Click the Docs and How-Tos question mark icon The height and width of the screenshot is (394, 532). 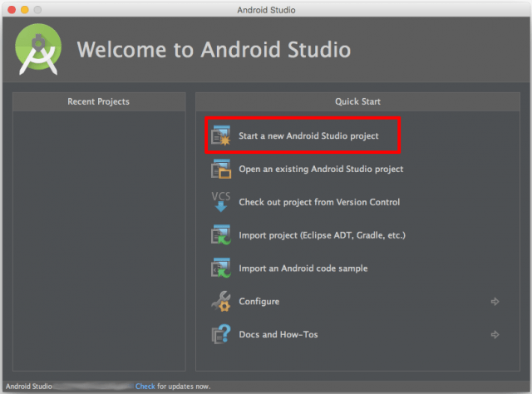[x=220, y=335]
